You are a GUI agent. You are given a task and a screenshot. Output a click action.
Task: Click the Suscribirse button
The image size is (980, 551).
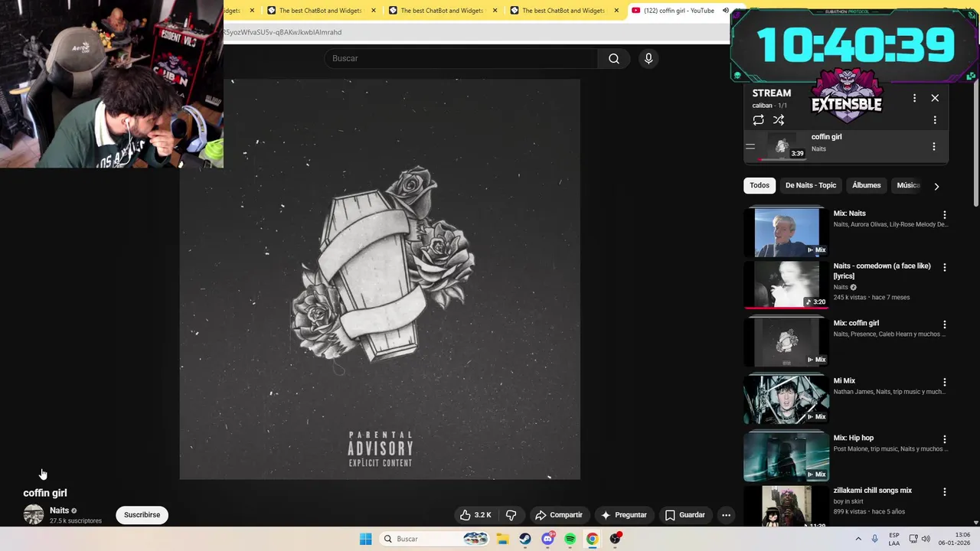point(142,515)
